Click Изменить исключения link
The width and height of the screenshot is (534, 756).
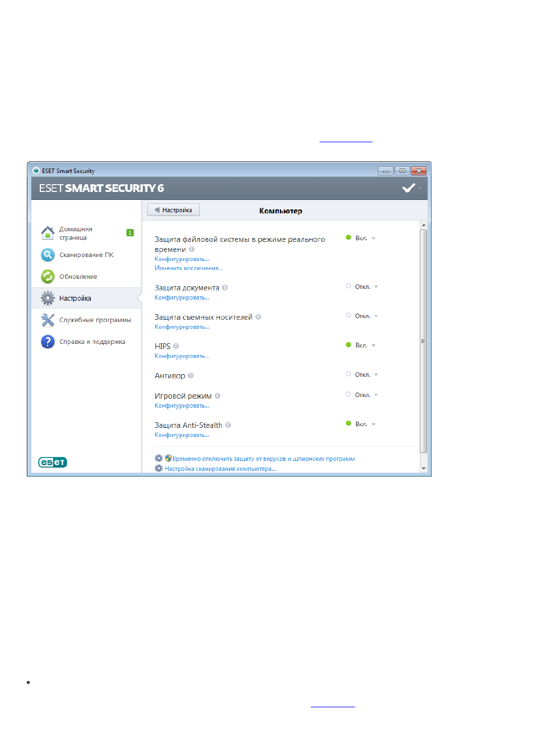pyautogui.click(x=189, y=268)
